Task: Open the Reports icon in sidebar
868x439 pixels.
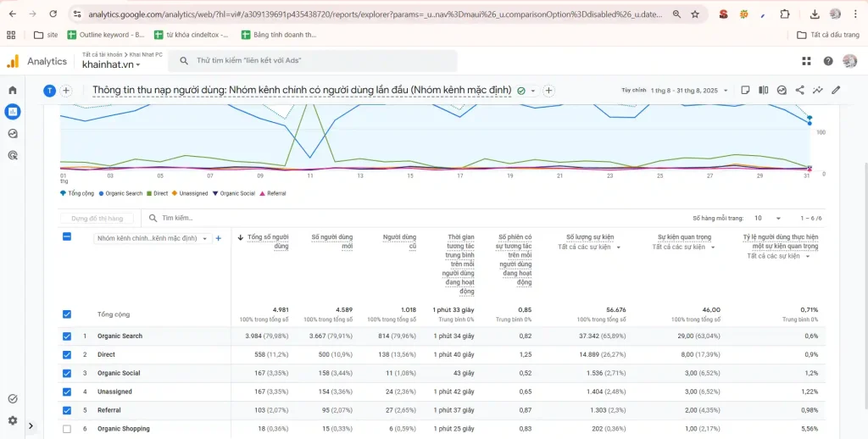Action: tap(12, 112)
